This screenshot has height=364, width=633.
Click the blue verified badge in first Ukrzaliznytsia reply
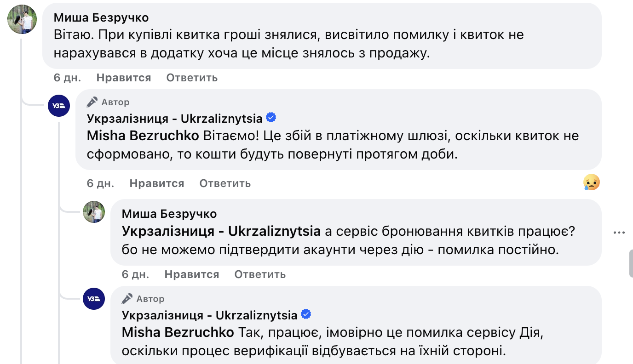tap(271, 118)
